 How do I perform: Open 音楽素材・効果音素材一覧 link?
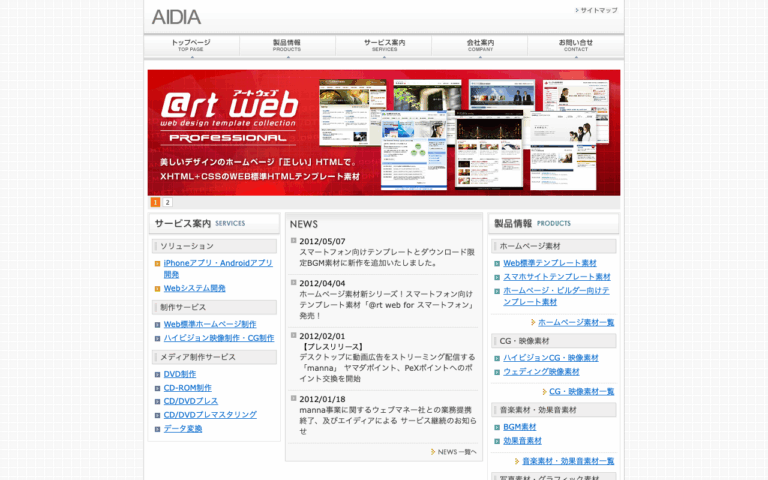click(x=568, y=461)
